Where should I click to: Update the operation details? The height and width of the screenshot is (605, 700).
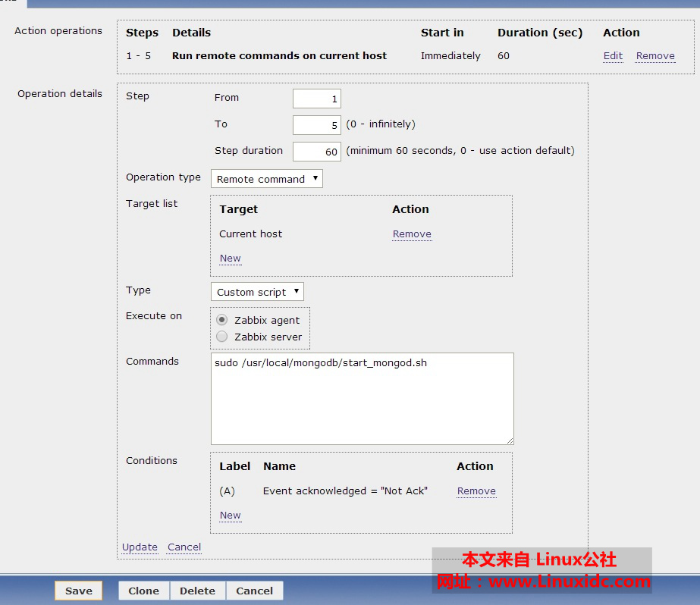point(139,547)
